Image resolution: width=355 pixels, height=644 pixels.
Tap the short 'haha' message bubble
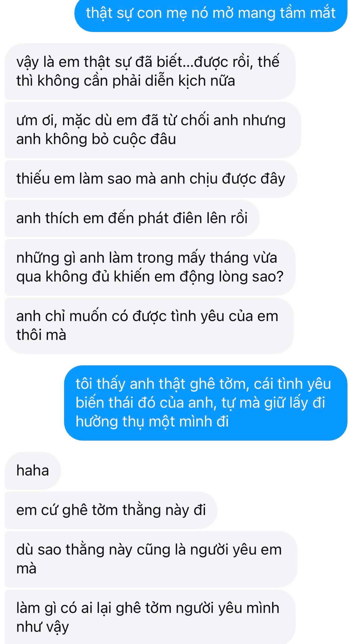coord(33,471)
